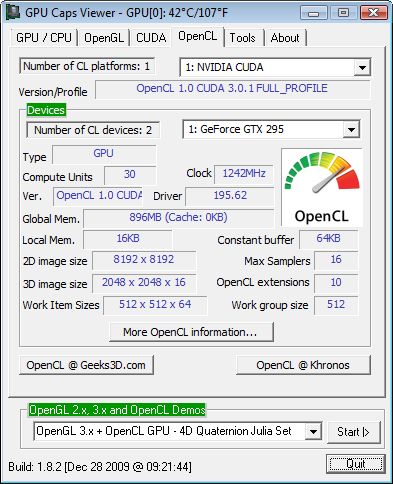Click the 'Work group size' label
Screen dimensions: 393x484
coord(270,305)
